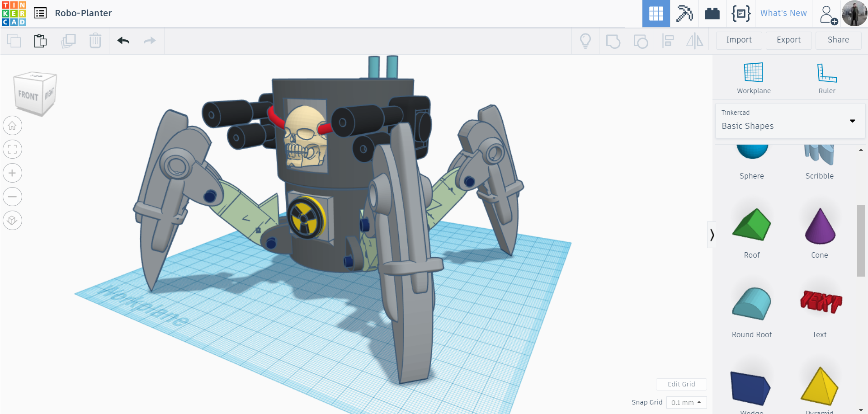Viewport: 868px width, 414px height.
Task: Select the Ruler tool
Action: tap(827, 78)
